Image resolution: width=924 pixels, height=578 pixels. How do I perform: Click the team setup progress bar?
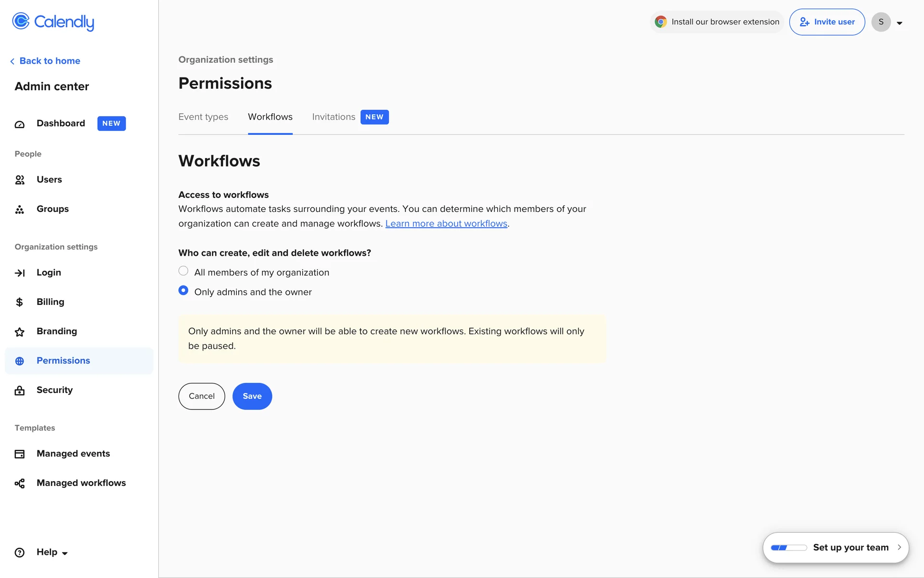(x=788, y=548)
